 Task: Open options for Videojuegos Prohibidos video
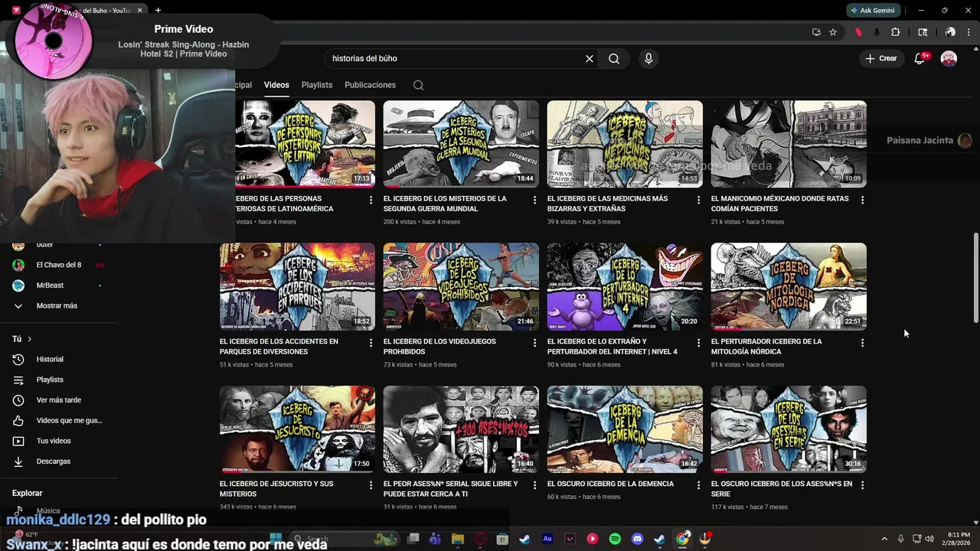coord(534,343)
